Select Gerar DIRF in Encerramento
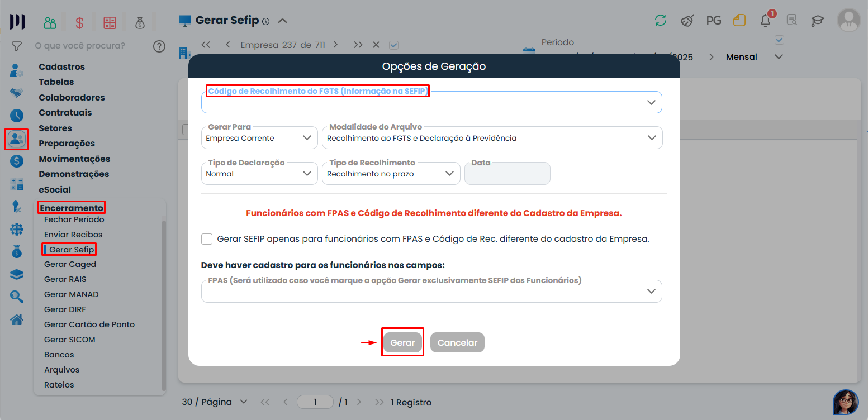Image resolution: width=868 pixels, height=420 pixels. 65,309
